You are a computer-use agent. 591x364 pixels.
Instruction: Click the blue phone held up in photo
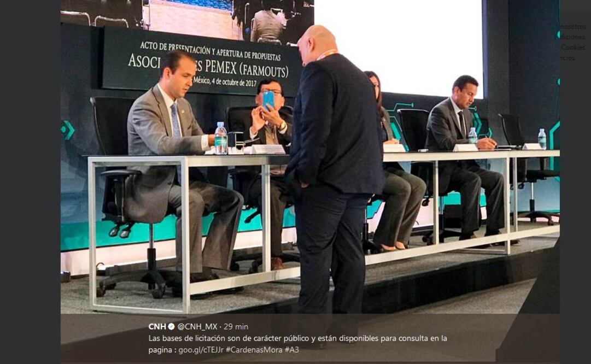pos(268,100)
